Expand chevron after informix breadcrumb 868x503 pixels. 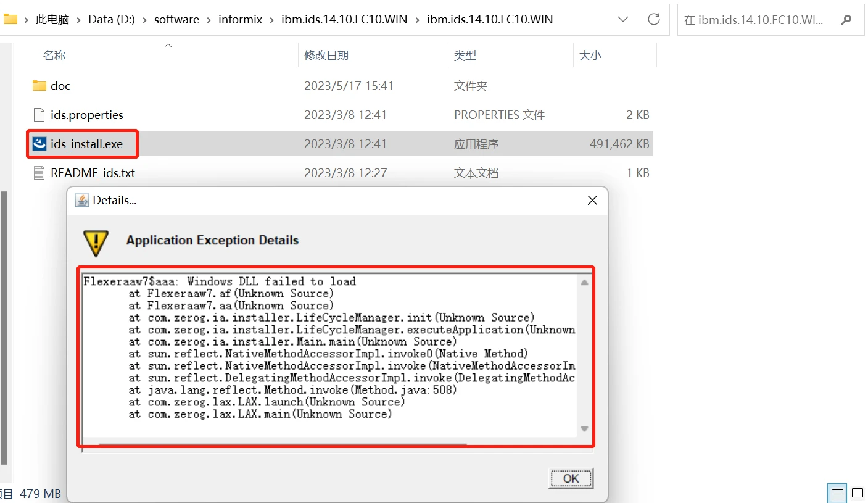coord(272,20)
